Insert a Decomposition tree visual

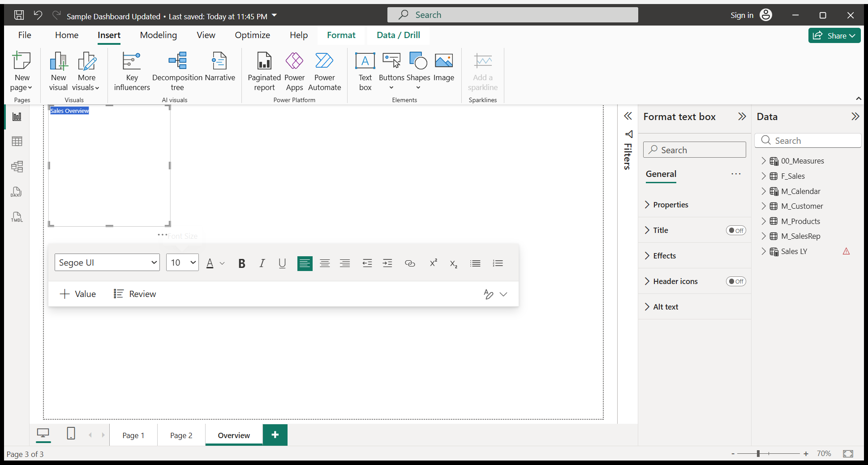pos(177,72)
